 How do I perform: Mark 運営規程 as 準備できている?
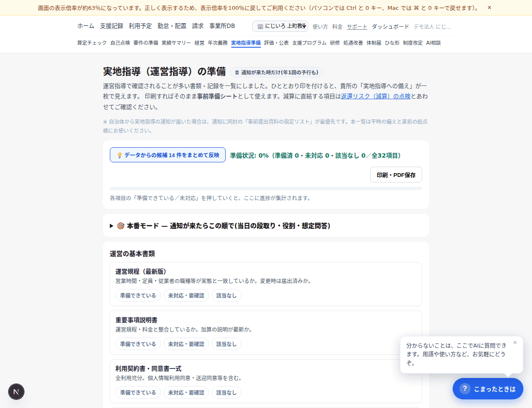[x=138, y=295]
